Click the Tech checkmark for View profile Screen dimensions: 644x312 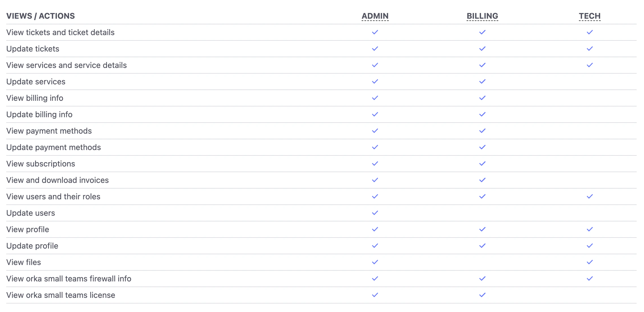[590, 229]
